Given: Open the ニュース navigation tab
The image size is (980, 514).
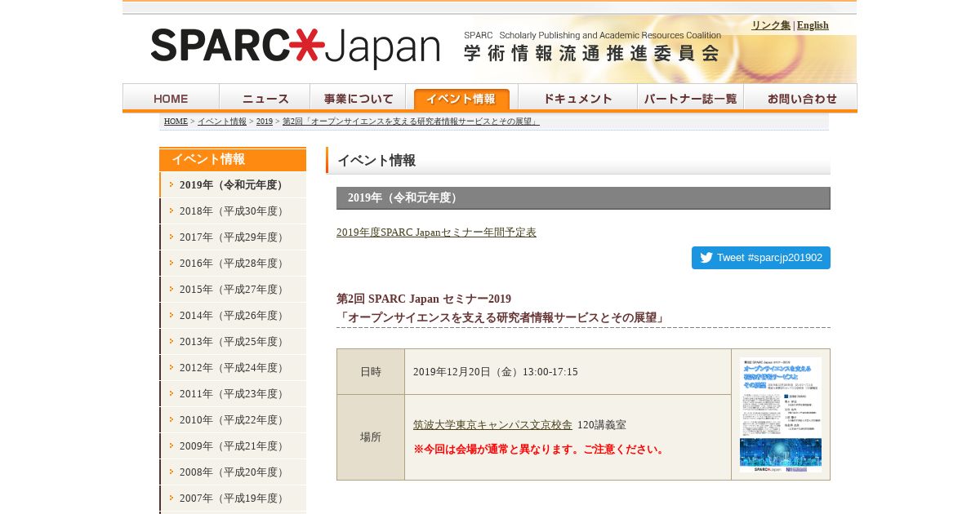Looking at the screenshot, I should click(265, 98).
